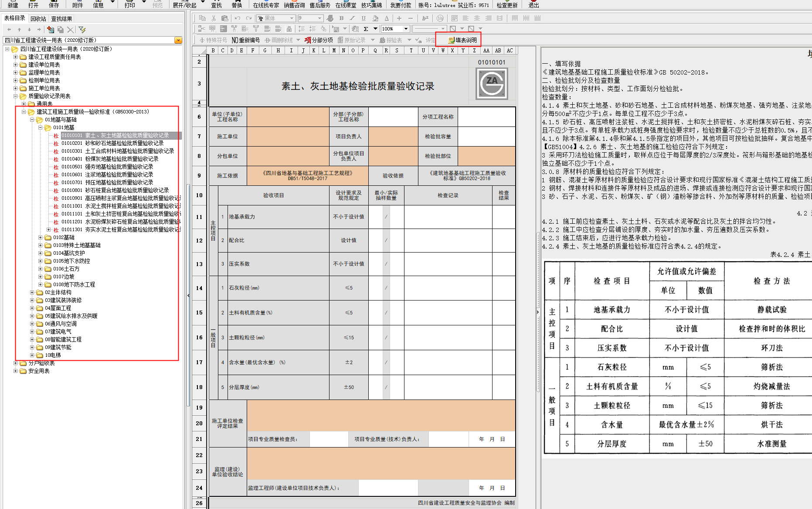The width and height of the screenshot is (812, 509).
Task: Click the Underline formatting icon
Action: tap(364, 18)
